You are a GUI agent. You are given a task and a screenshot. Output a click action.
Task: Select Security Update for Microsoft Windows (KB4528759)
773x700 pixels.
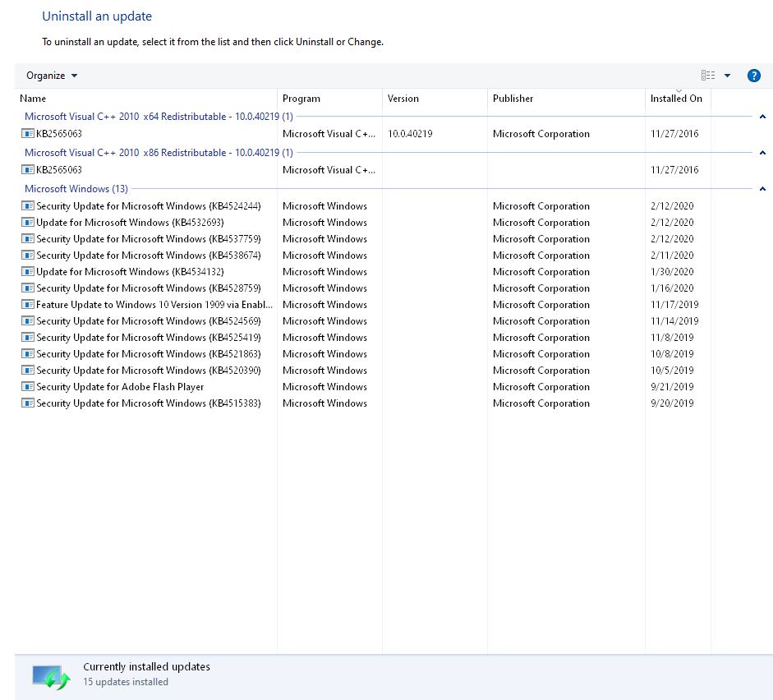pos(149,288)
